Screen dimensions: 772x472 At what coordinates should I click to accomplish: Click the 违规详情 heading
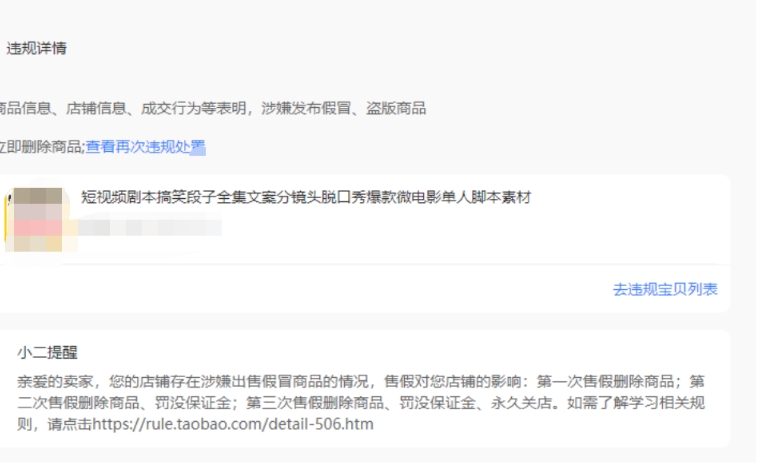point(37,48)
